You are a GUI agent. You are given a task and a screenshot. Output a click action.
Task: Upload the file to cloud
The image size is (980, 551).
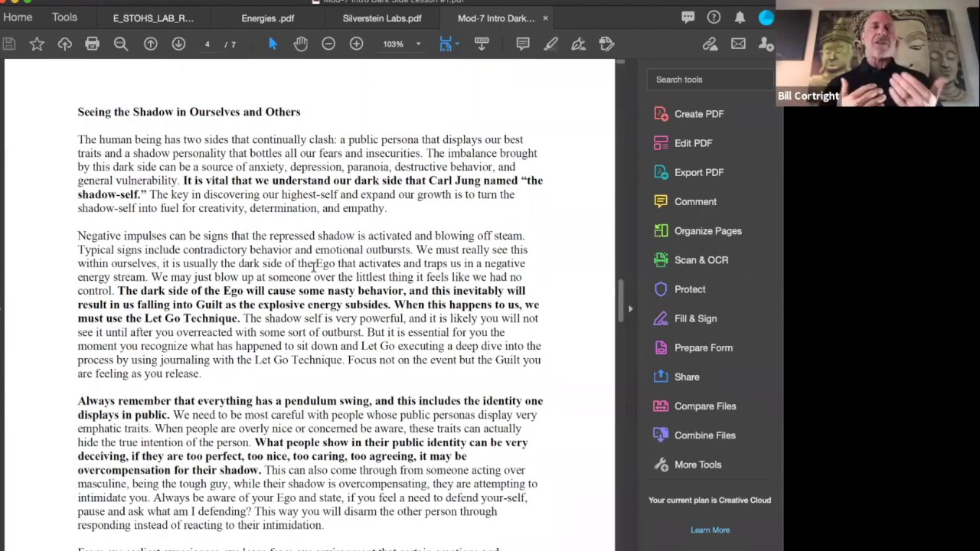pos(64,44)
